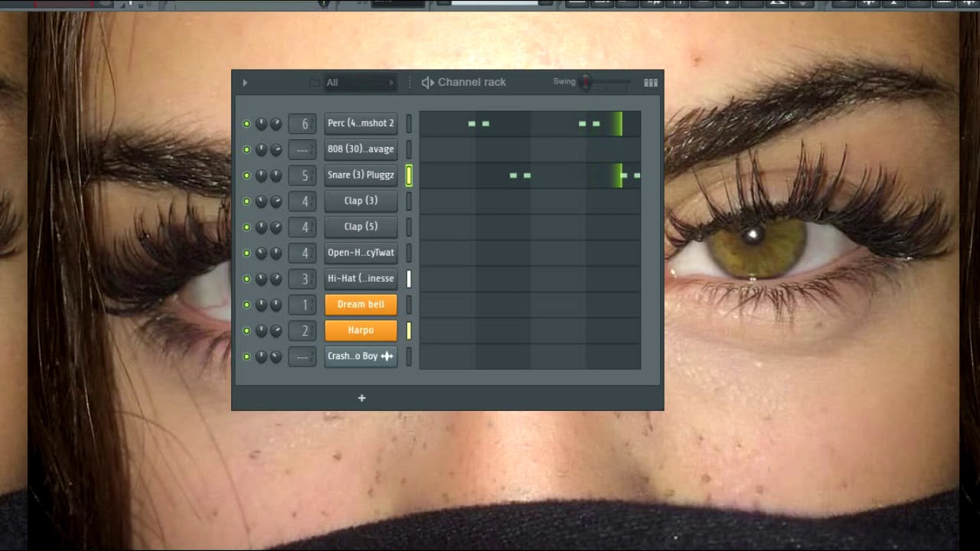Screen dimensions: 980x551
Task: Adjust the Crash channel volume knob
Action: point(276,357)
